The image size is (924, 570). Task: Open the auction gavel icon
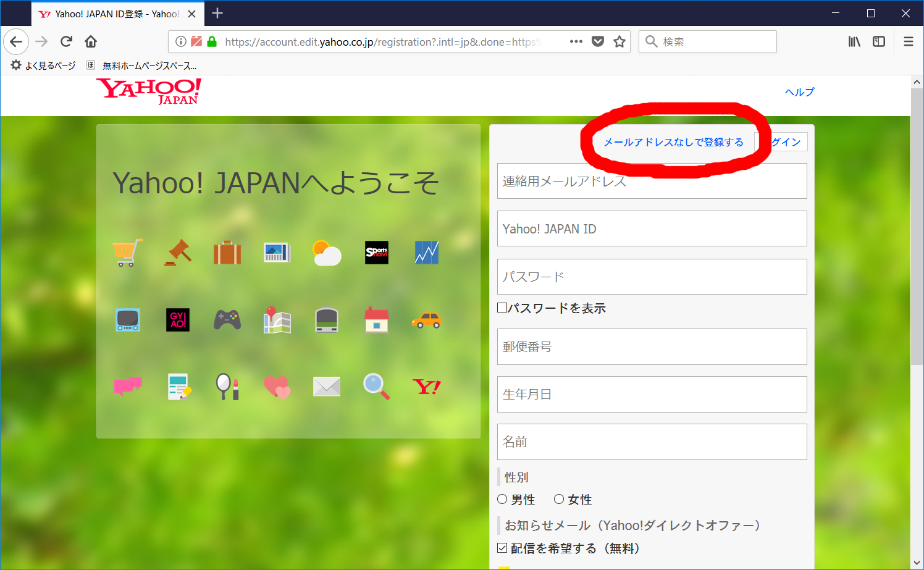coord(178,253)
